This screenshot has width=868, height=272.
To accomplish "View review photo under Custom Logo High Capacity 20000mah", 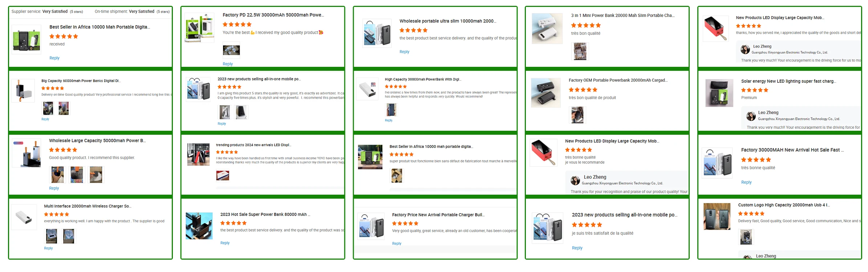I will pos(746,237).
